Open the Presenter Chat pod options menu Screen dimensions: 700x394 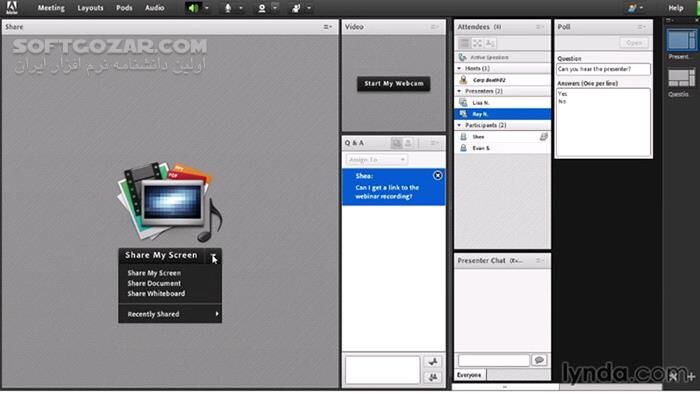coord(540,261)
